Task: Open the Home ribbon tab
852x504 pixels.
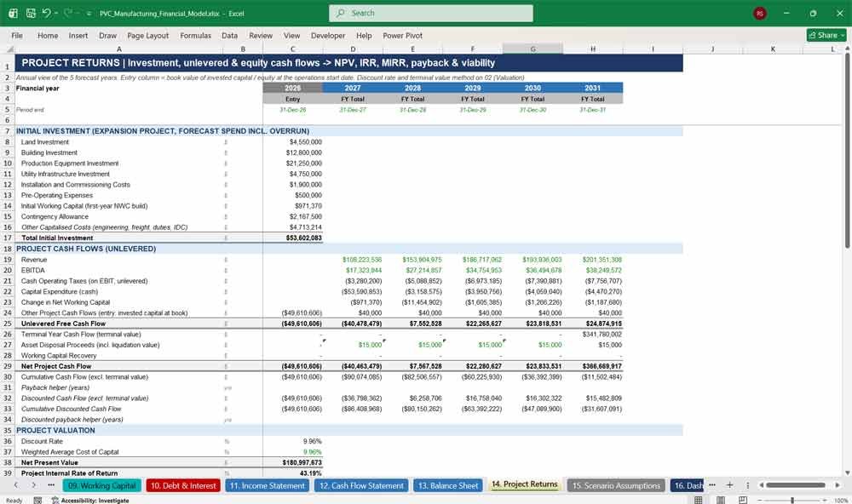Action: (48, 35)
